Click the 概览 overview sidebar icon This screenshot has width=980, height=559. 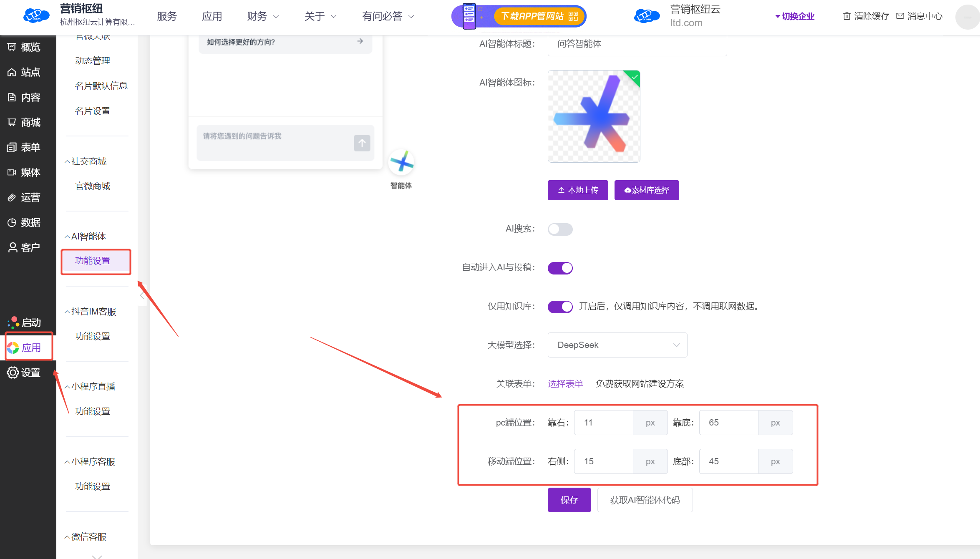point(12,47)
